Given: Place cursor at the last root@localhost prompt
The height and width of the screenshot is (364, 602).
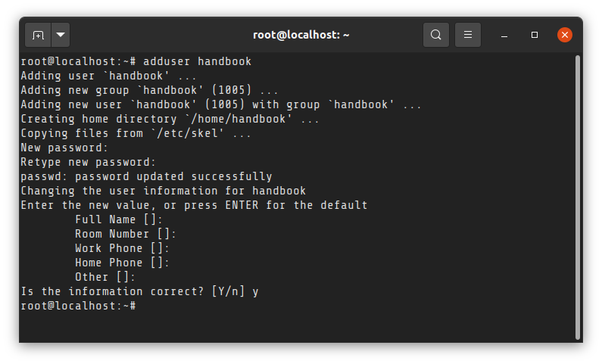Looking at the screenshot, I should pos(78,306).
